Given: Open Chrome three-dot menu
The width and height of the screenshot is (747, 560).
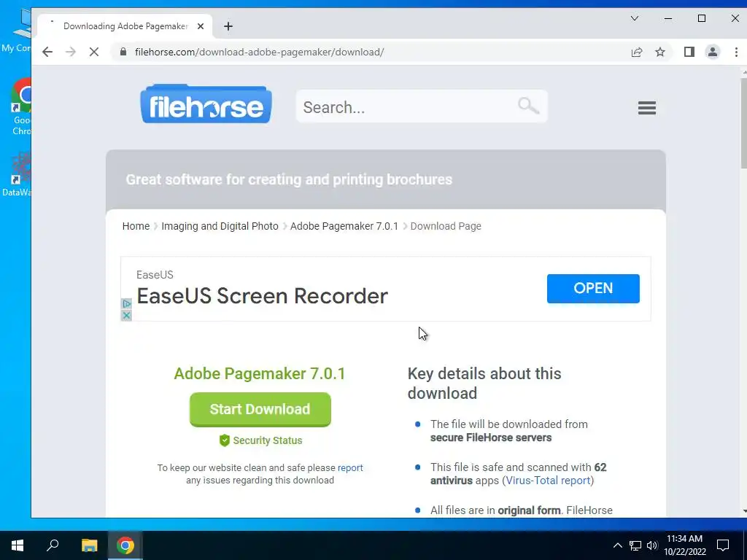Looking at the screenshot, I should [735, 52].
